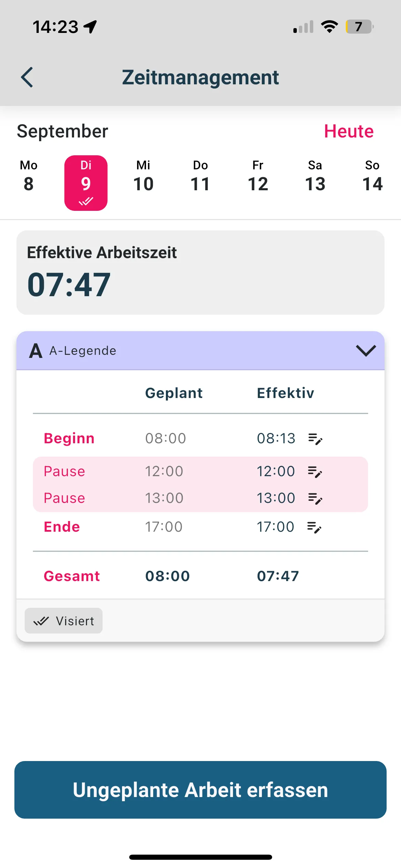Jump to today with Heute
This screenshot has width=401, height=868.
[x=349, y=131]
